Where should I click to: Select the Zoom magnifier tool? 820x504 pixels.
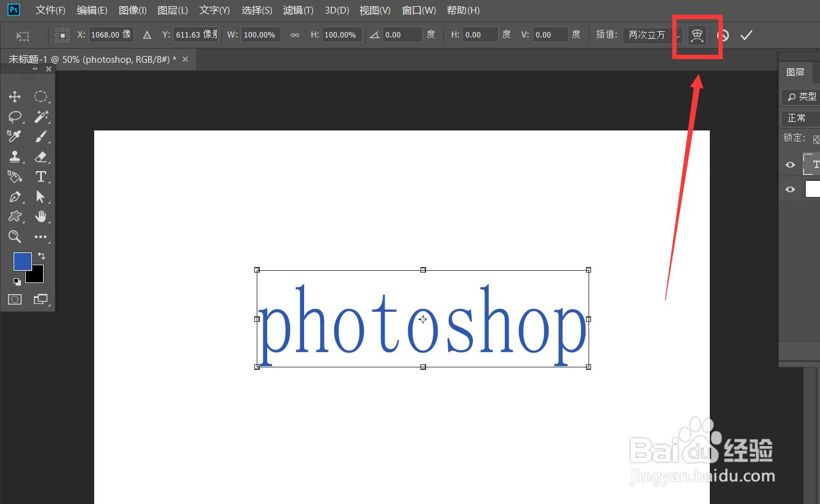point(15,236)
